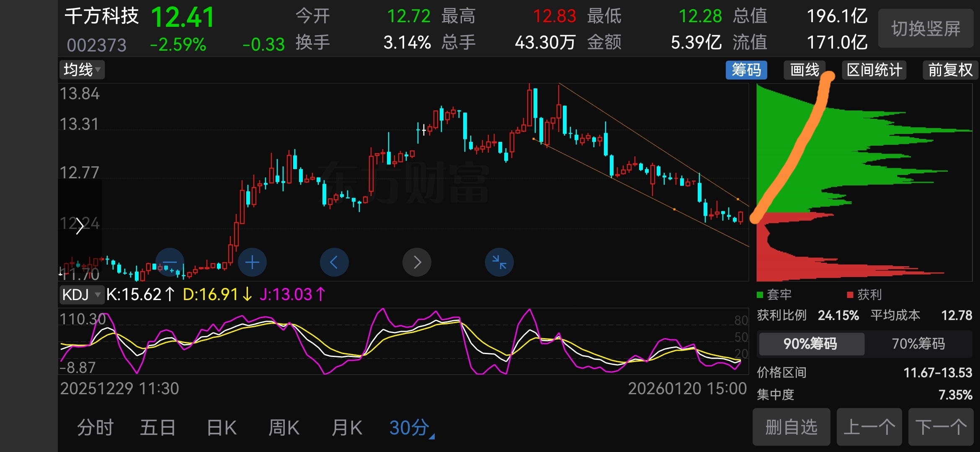Click the zoom-in plus circle icon
The height and width of the screenshot is (452, 980).
[252, 262]
